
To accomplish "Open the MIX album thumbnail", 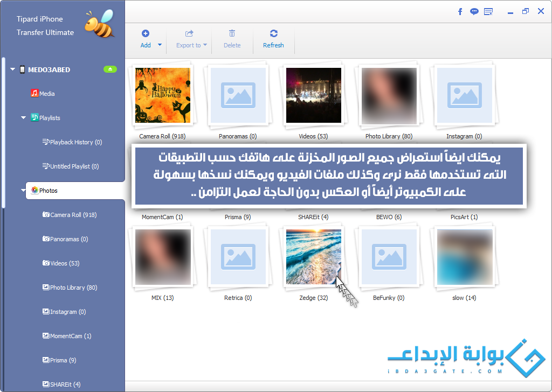I will pyautogui.click(x=163, y=257).
